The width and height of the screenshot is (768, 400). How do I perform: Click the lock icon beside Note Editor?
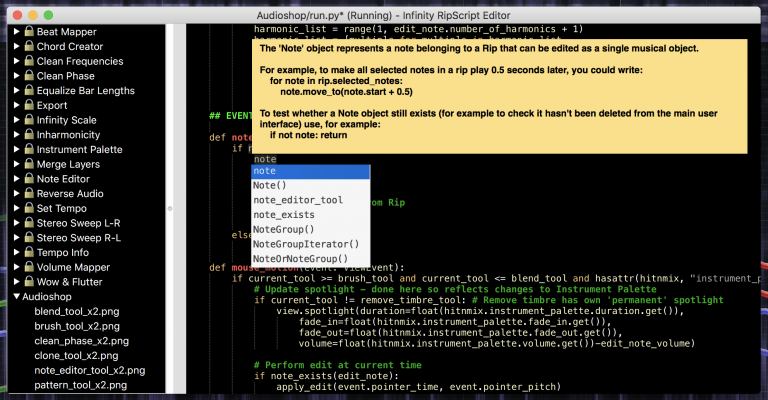(x=29, y=178)
